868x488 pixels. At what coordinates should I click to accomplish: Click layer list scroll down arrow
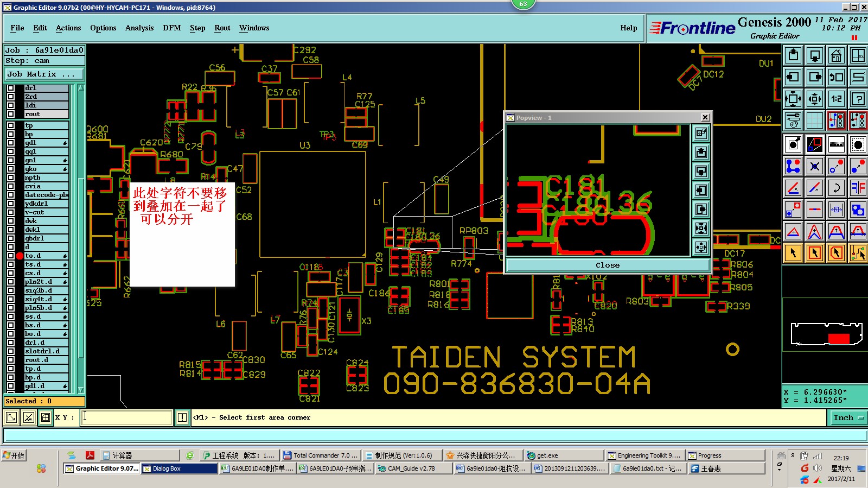pyautogui.click(x=81, y=390)
